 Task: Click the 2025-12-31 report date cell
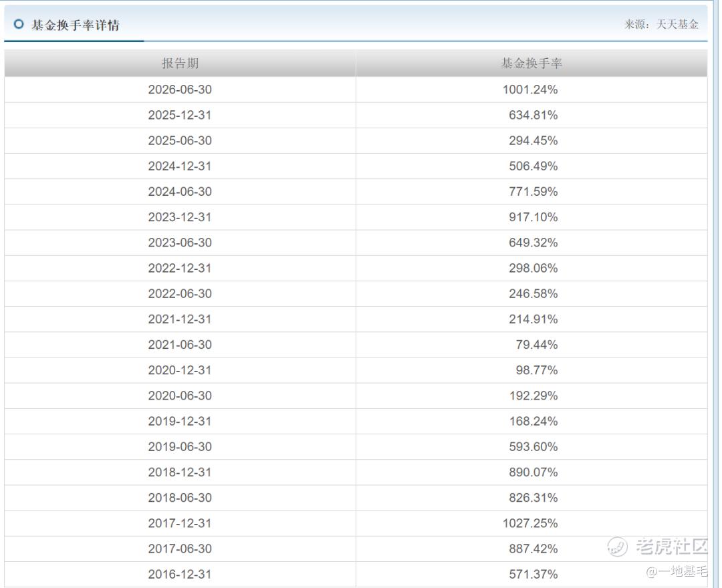[180, 115]
